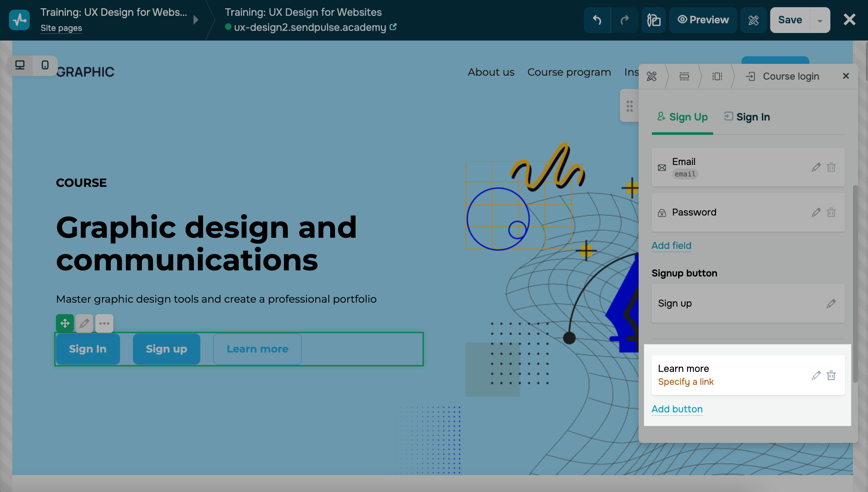Edit the Email field with pencil icon

[x=816, y=167]
